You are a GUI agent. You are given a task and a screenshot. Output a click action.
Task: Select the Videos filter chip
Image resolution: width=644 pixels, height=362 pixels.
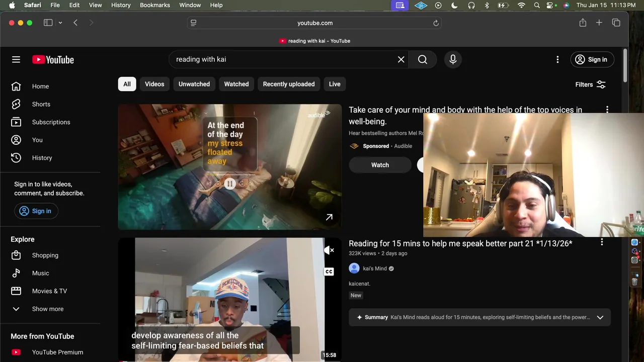coord(154,84)
